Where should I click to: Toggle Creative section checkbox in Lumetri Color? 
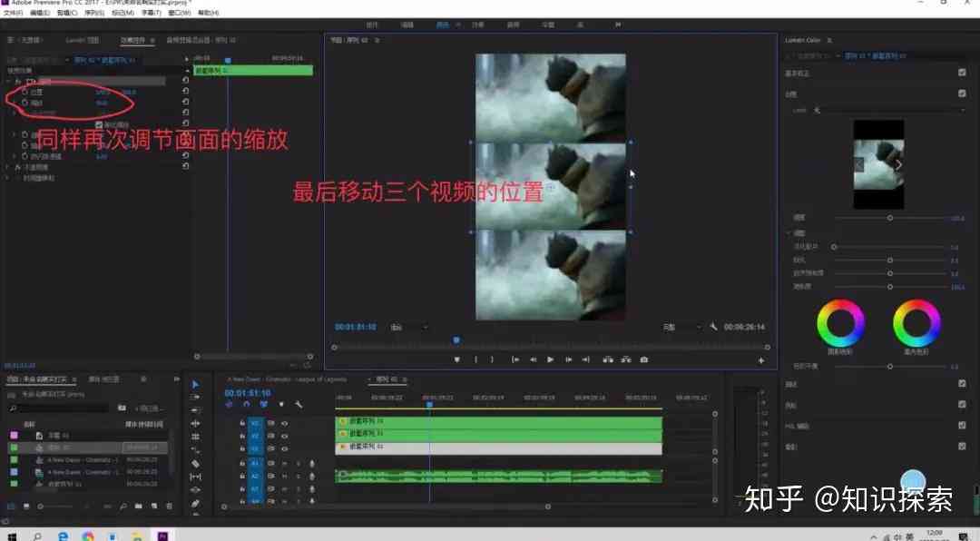click(x=962, y=93)
